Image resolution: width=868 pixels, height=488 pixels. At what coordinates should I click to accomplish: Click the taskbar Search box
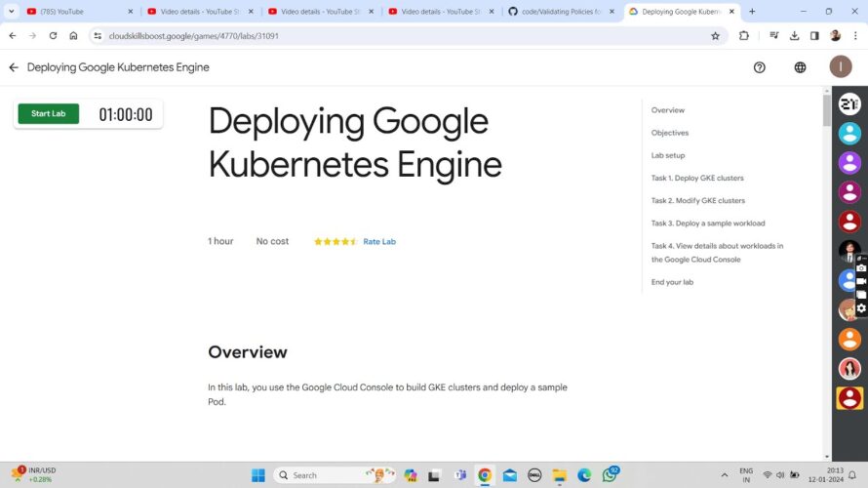[x=335, y=475]
